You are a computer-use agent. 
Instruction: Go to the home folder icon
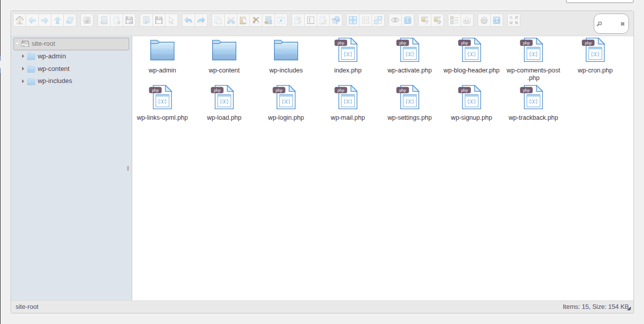click(20, 21)
